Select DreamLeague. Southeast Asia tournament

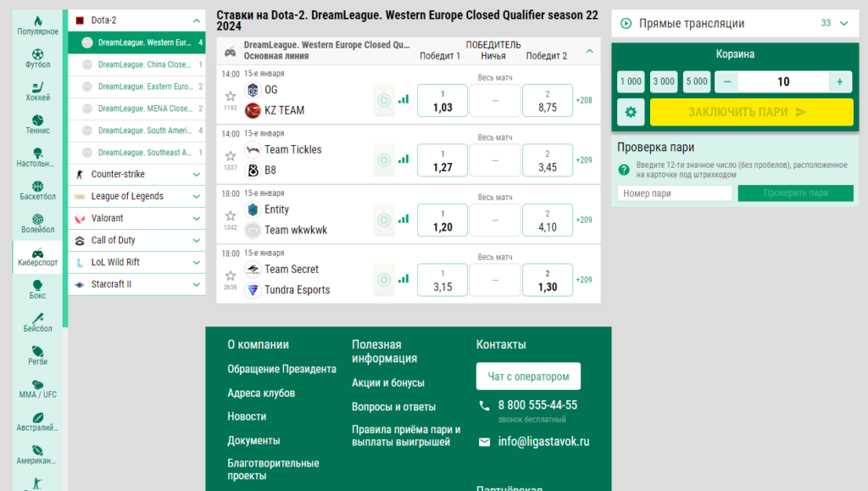tap(136, 153)
